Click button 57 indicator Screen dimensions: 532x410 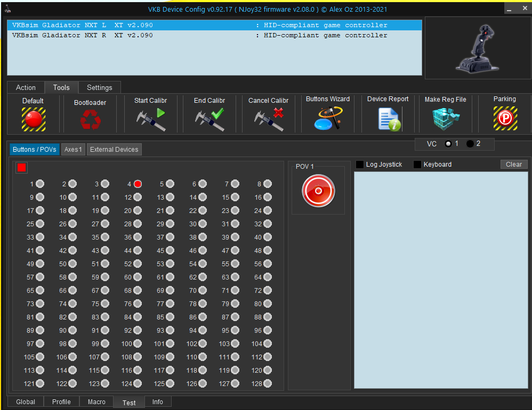point(40,277)
